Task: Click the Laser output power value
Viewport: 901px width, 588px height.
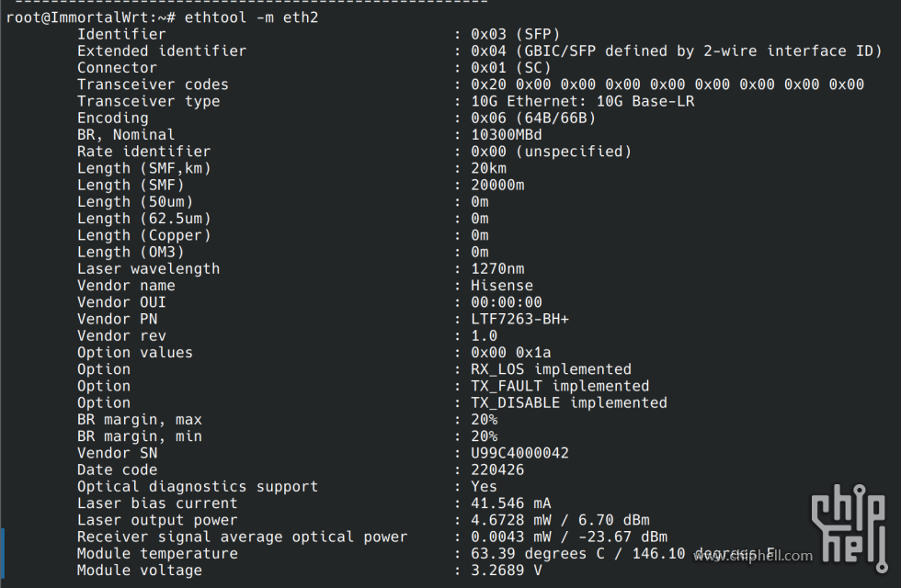Action: (x=560, y=520)
